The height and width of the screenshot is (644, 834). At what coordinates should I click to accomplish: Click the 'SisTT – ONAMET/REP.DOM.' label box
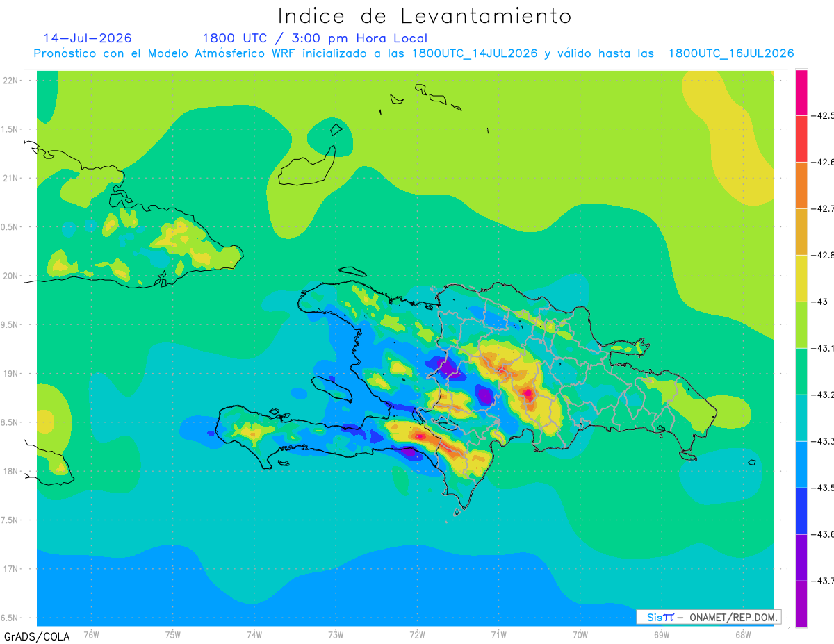tap(708, 617)
